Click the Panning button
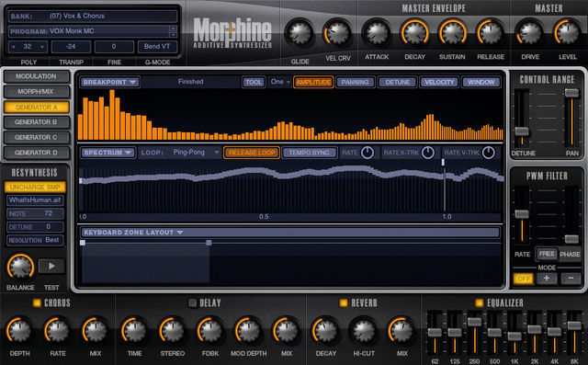The image size is (588, 365). pyautogui.click(x=356, y=82)
